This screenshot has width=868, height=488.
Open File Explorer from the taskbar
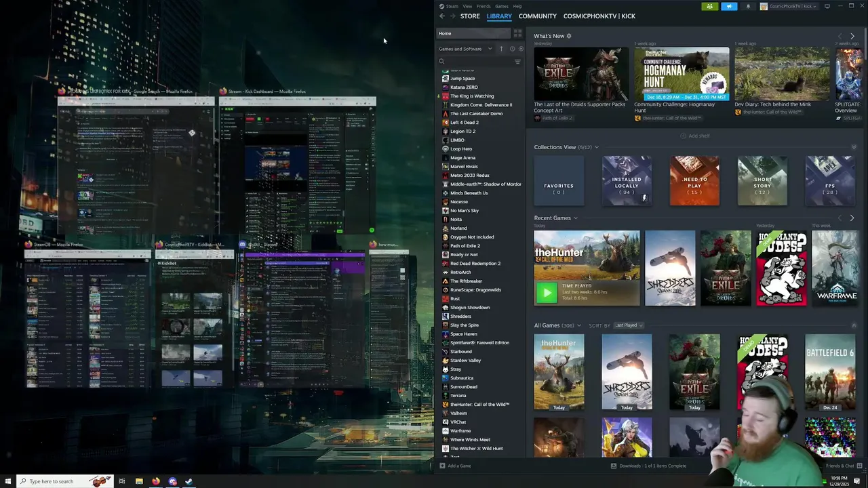click(139, 481)
